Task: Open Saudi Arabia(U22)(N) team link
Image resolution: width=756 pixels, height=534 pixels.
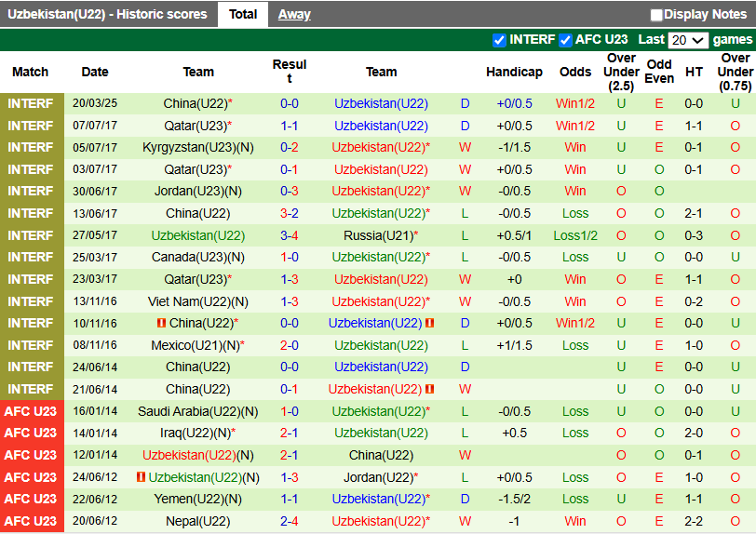Action: click(x=198, y=411)
